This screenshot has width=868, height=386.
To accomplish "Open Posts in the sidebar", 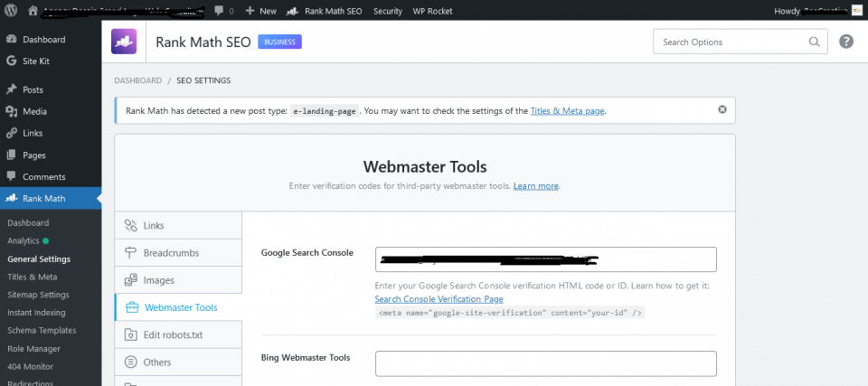I will click(51, 89).
